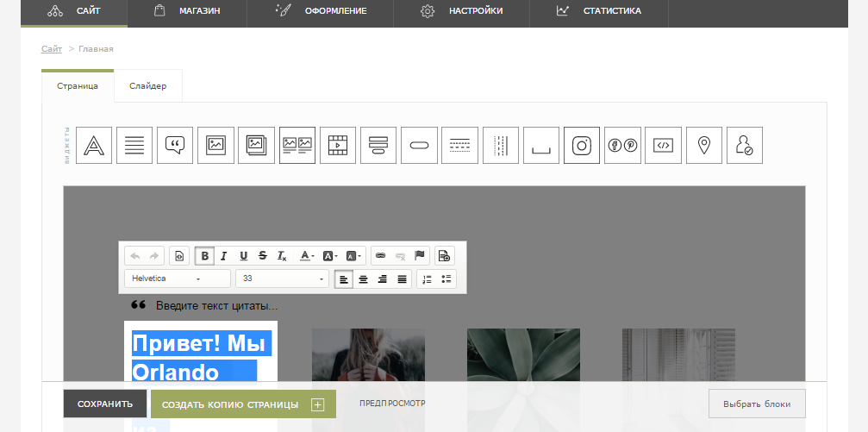This screenshot has height=432, width=868.
Task: Open the font size 33 dropdown
Action: click(282, 279)
